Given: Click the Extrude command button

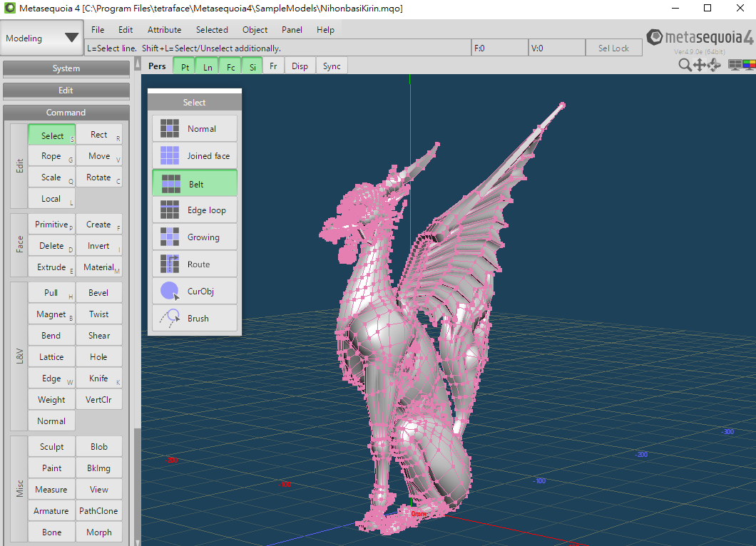Looking at the screenshot, I should (x=51, y=267).
